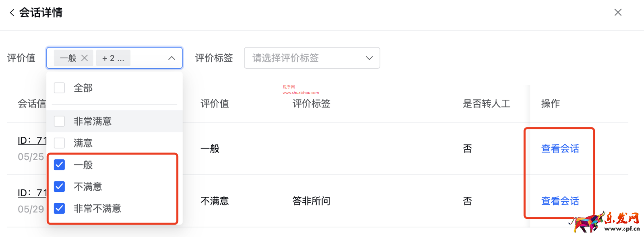Screen dimensions: 644x237
Task: Uncheck the 非常不满意 option
Action: (x=59, y=208)
